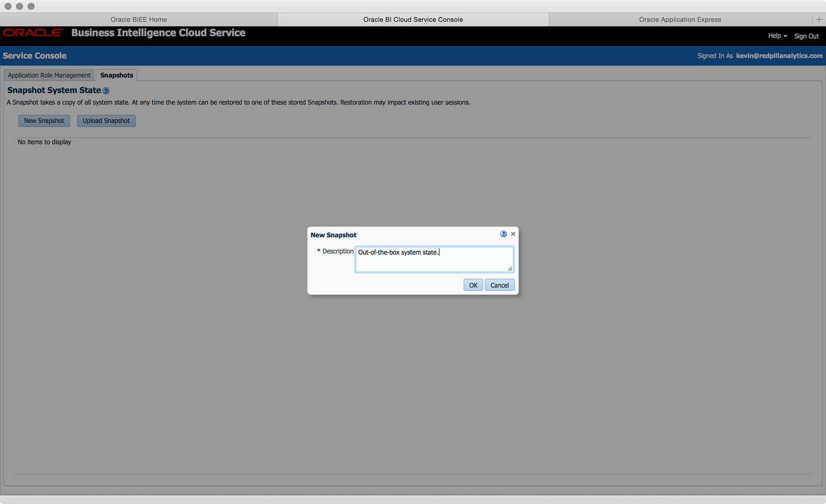Click the Oracle logo

click(x=32, y=32)
